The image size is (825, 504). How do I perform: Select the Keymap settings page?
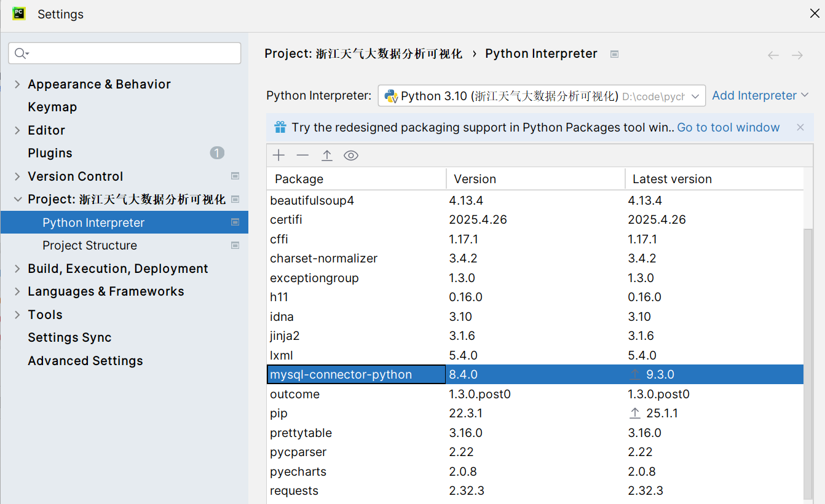click(52, 107)
